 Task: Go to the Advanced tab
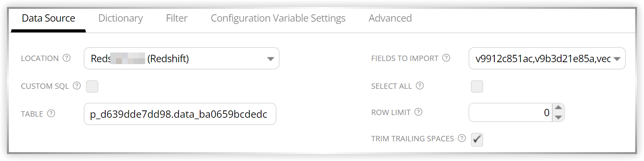[390, 18]
